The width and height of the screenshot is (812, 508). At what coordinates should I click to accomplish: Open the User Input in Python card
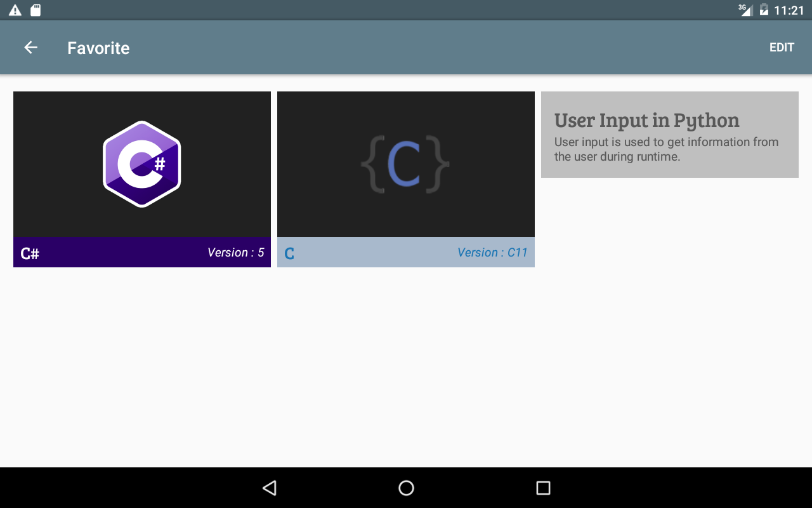(670, 135)
